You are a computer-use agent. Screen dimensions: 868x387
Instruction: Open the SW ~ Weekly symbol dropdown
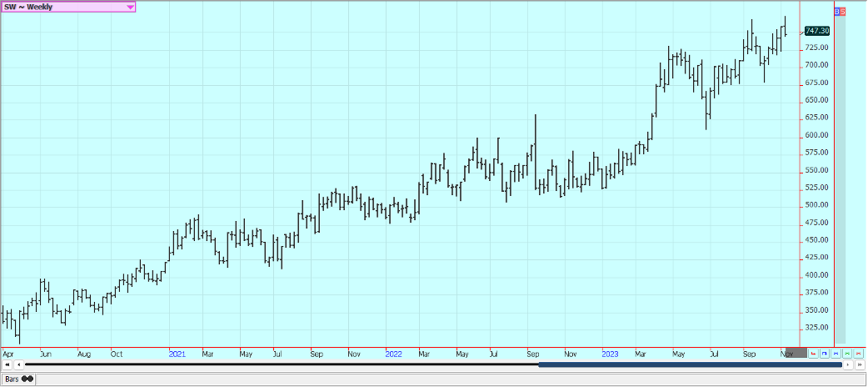(68, 7)
